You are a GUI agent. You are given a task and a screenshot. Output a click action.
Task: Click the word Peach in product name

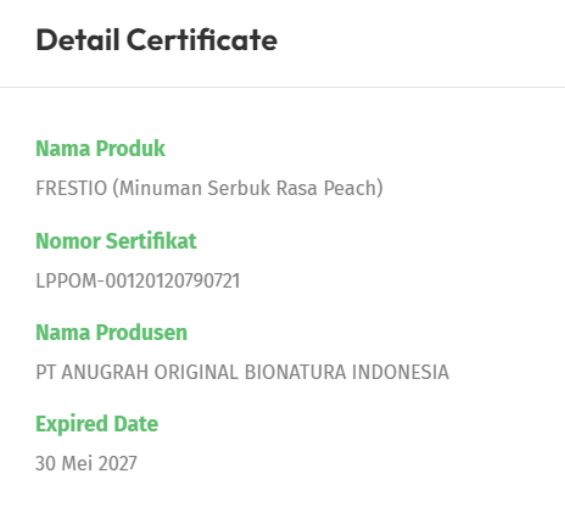point(350,188)
